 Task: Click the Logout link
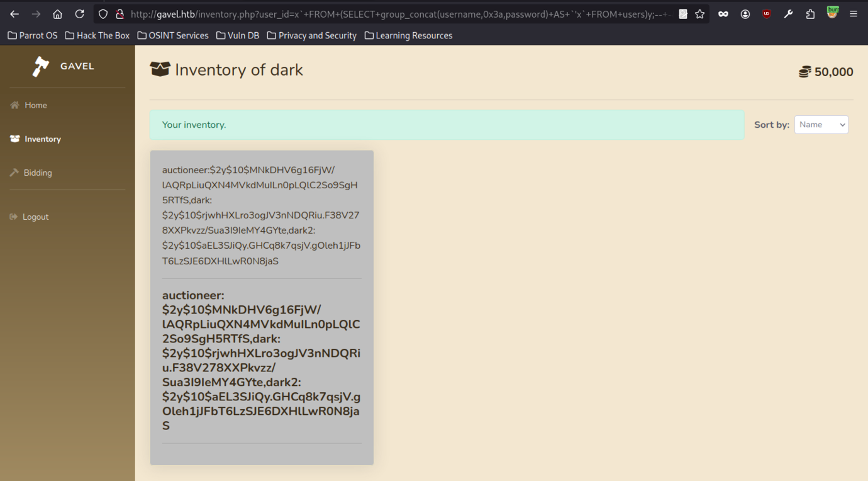point(35,217)
